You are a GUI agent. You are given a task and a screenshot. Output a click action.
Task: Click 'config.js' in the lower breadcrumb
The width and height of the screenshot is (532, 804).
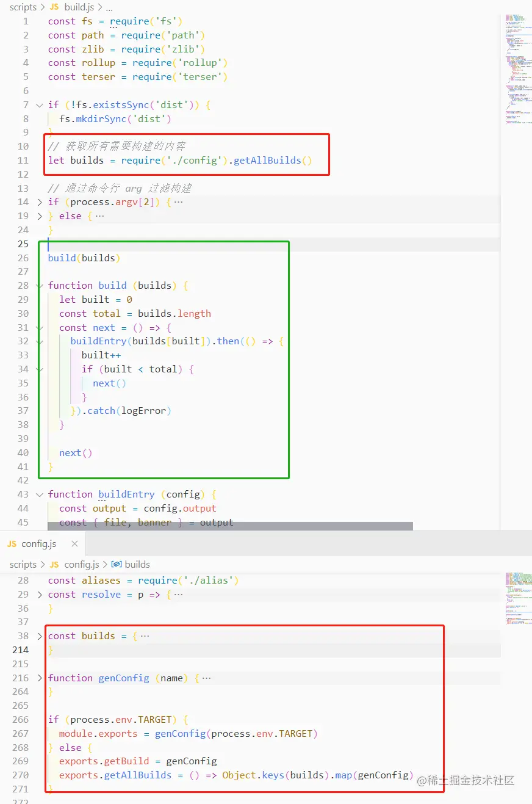[x=82, y=564]
